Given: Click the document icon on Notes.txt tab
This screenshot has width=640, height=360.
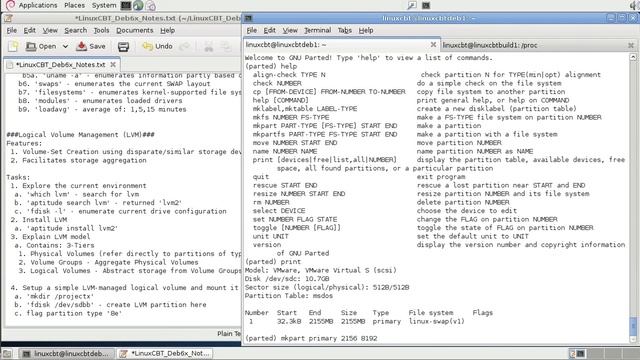Looking at the screenshot, I should coord(9,65).
